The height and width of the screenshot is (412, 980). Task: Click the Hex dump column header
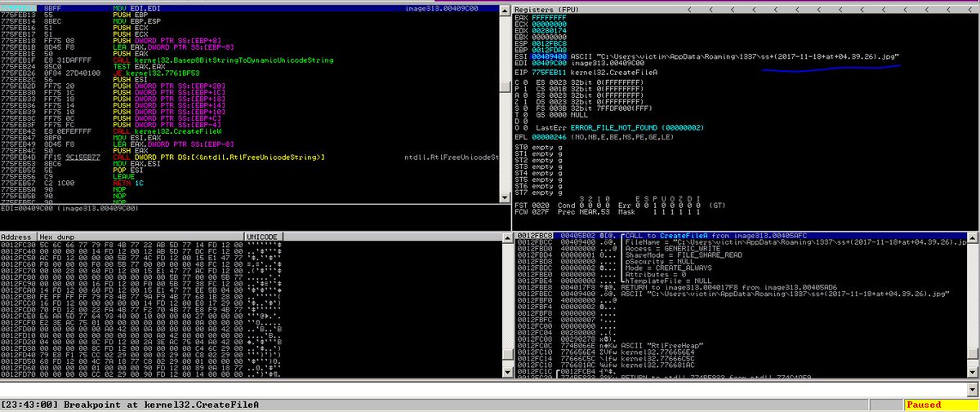pyautogui.click(x=140, y=237)
